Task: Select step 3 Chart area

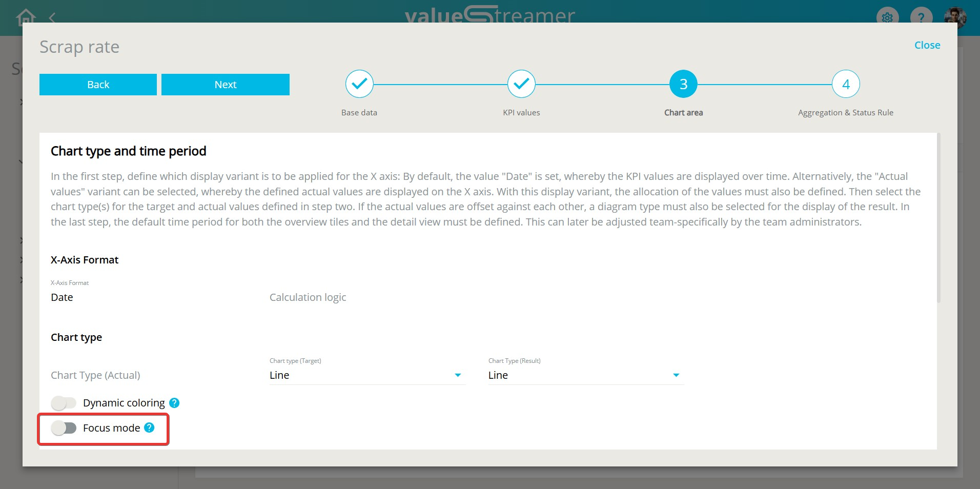Action: click(x=683, y=84)
